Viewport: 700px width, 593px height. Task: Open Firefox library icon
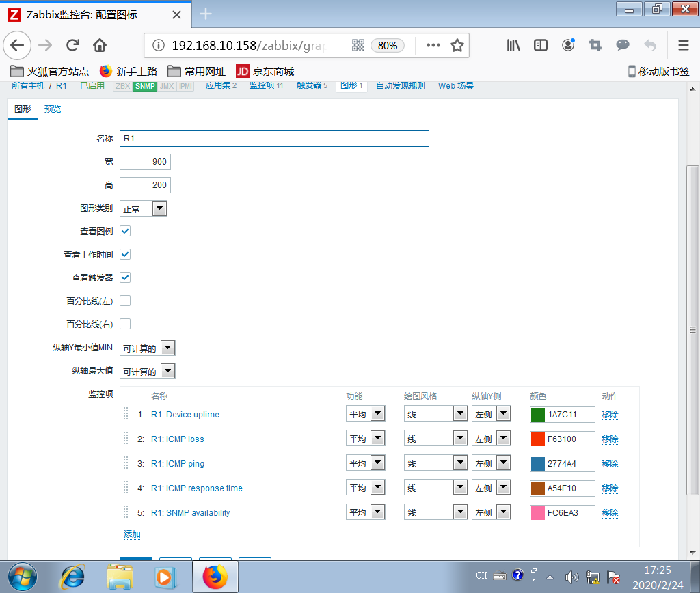pos(513,45)
